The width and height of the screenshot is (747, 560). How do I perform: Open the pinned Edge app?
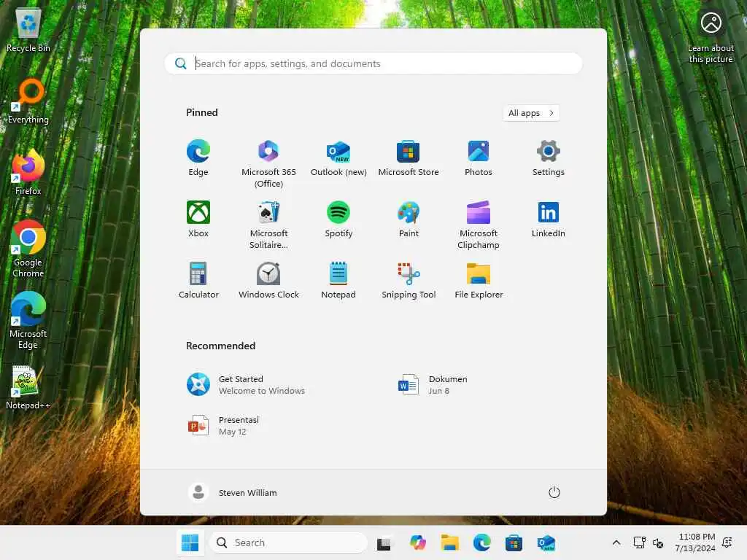(x=198, y=158)
